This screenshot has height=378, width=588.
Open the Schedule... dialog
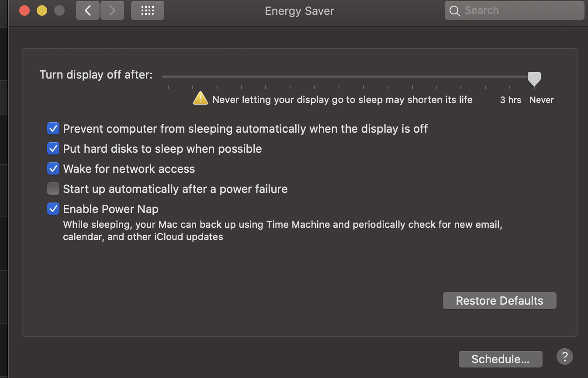[501, 359]
